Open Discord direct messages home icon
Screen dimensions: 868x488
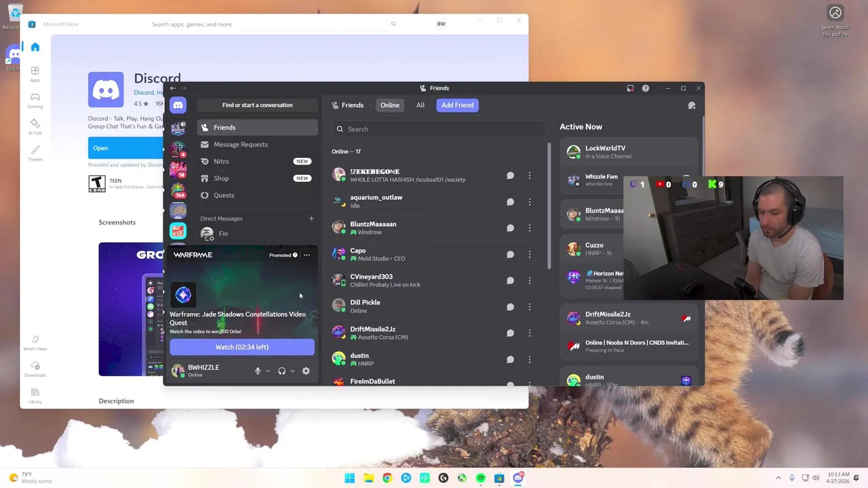click(x=178, y=105)
